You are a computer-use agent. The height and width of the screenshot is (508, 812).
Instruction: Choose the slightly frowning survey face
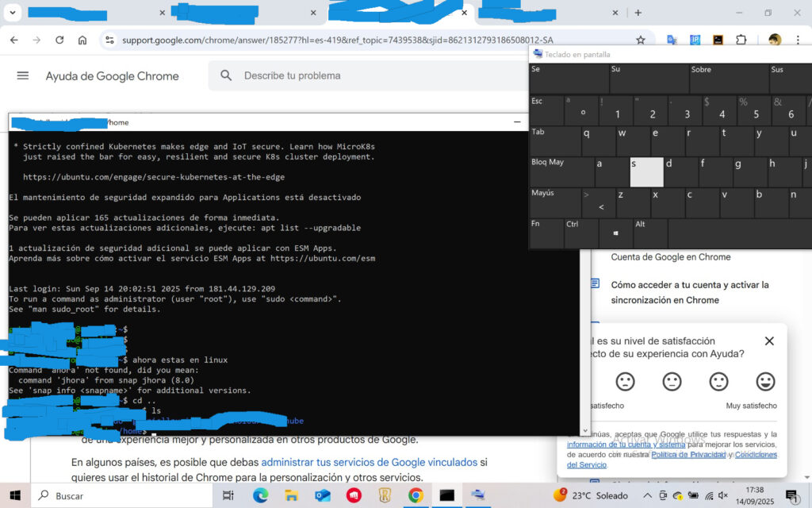coord(625,382)
